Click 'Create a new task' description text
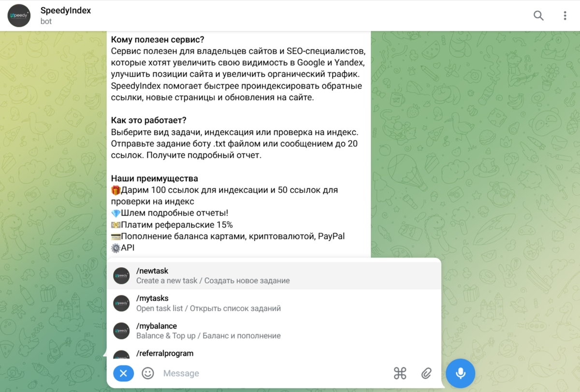The image size is (580, 392). (x=167, y=280)
